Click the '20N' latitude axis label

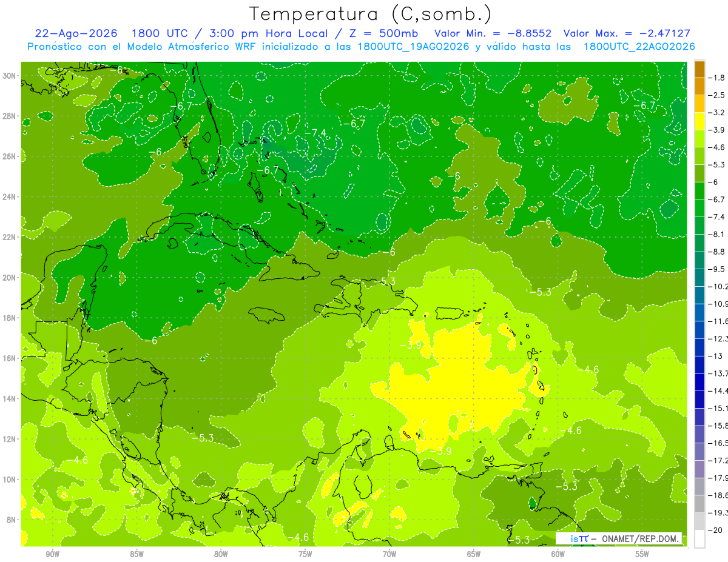click(x=10, y=278)
